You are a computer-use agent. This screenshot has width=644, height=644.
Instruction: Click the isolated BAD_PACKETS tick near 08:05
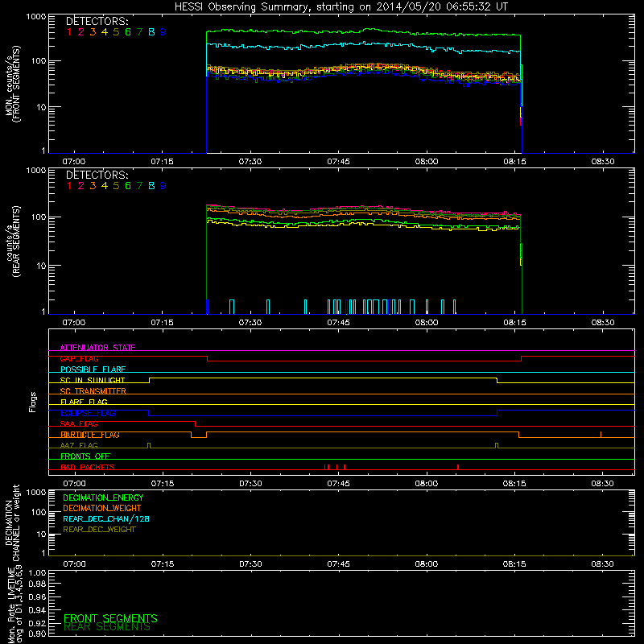458,467
